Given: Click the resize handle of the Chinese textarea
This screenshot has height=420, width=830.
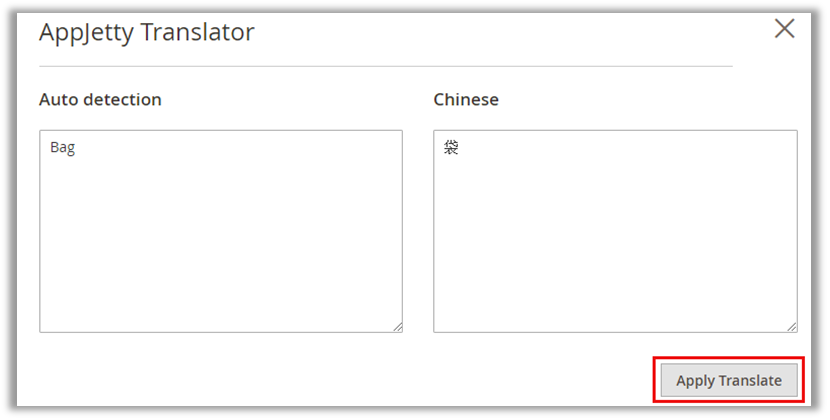Looking at the screenshot, I should [x=791, y=326].
